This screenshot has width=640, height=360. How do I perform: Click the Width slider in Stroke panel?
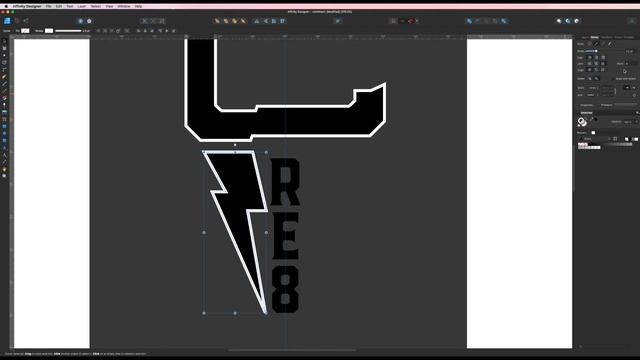click(x=603, y=51)
